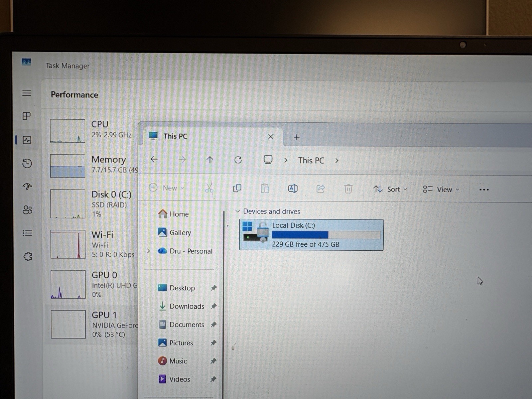Open the Desktop pinned folder
The image size is (532, 399).
[176, 288]
